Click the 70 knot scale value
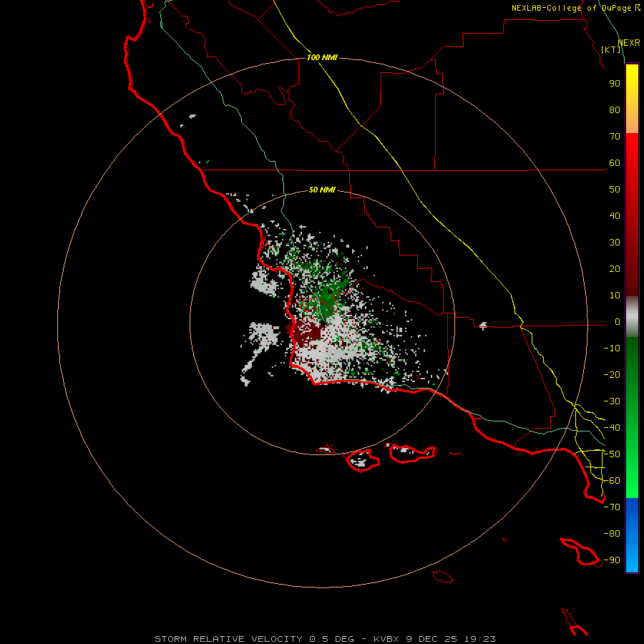Screen dimensions: 644x644 tap(615, 137)
